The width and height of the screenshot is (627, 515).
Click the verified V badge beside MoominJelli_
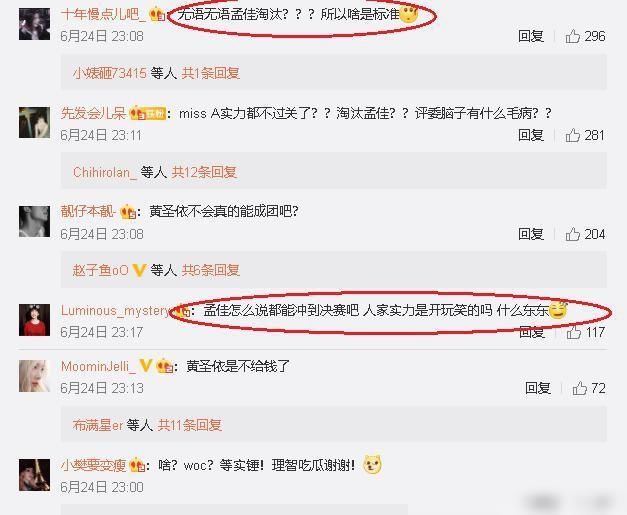[x=145, y=365]
